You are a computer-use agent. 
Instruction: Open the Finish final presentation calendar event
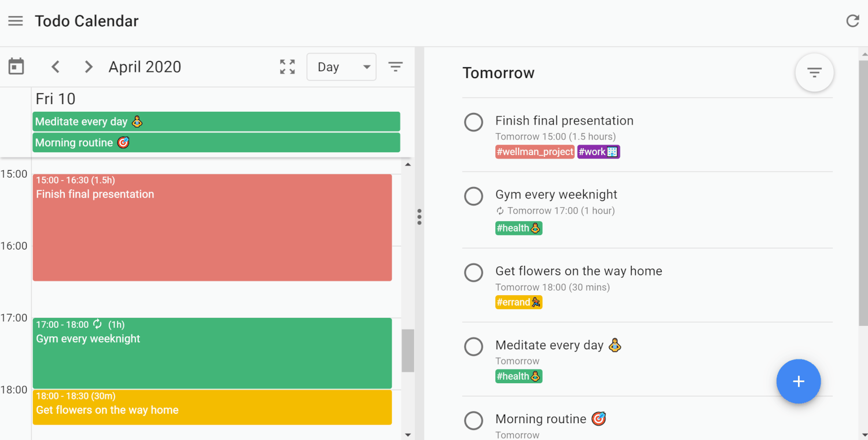pos(212,228)
